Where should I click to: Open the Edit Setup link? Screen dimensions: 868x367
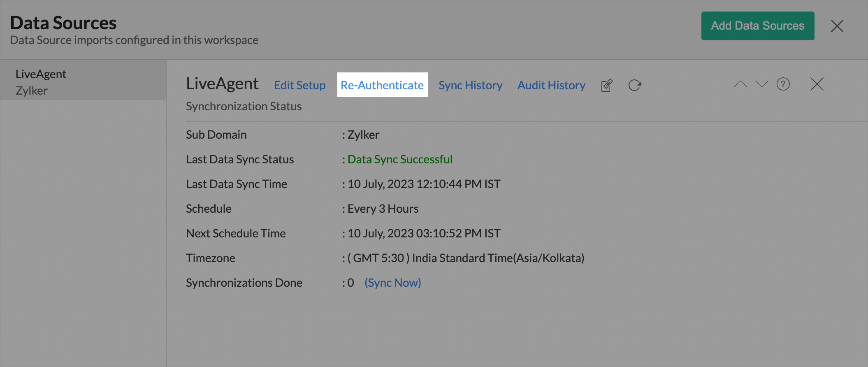(x=299, y=85)
